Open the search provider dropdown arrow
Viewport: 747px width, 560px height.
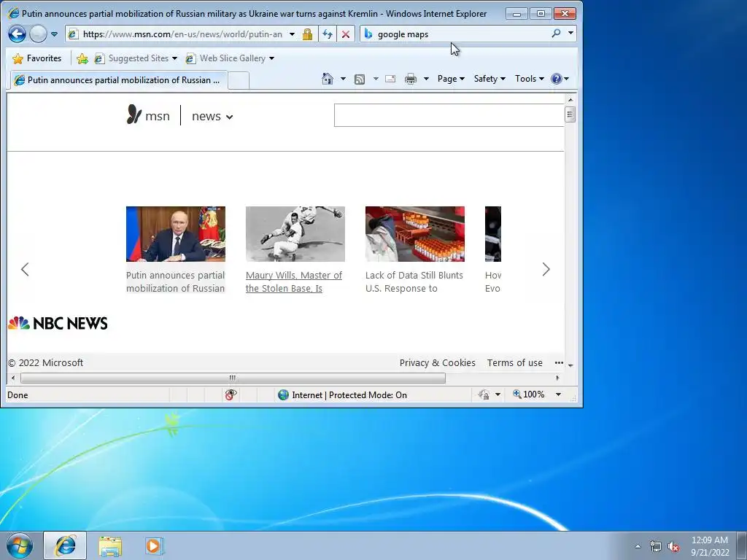pos(570,34)
